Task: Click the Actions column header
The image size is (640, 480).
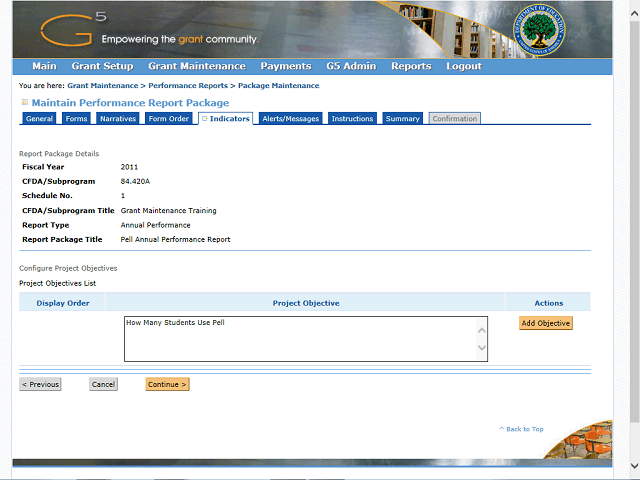Action: coord(549,303)
